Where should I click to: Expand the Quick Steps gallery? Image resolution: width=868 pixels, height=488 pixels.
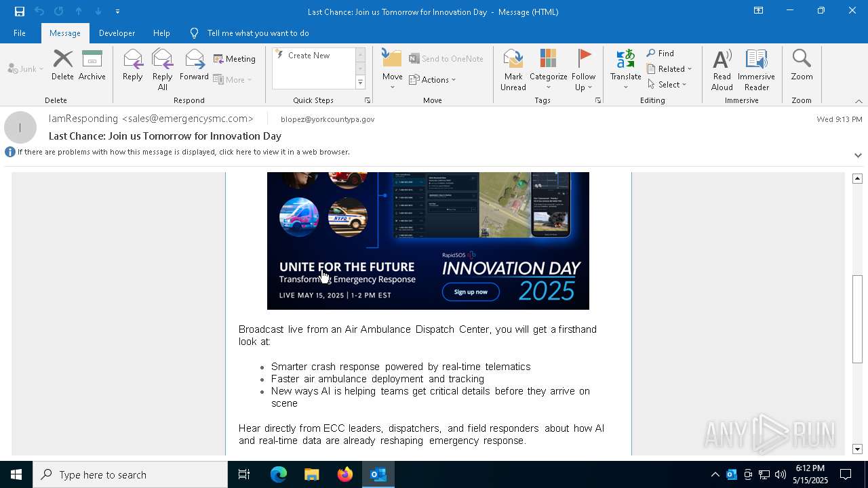pyautogui.click(x=360, y=83)
